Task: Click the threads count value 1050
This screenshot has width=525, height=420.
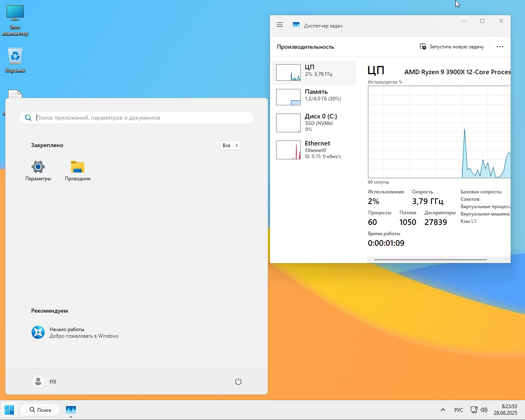Action: [408, 222]
